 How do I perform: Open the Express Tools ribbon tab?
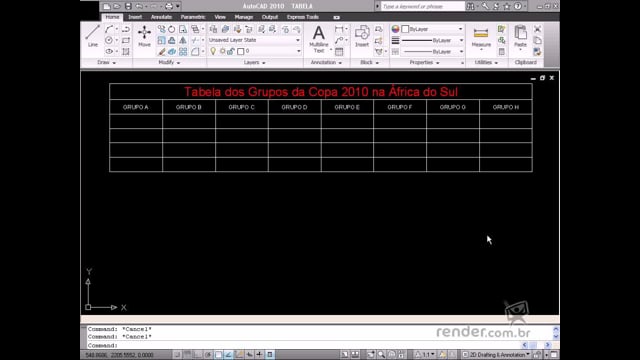(302, 17)
